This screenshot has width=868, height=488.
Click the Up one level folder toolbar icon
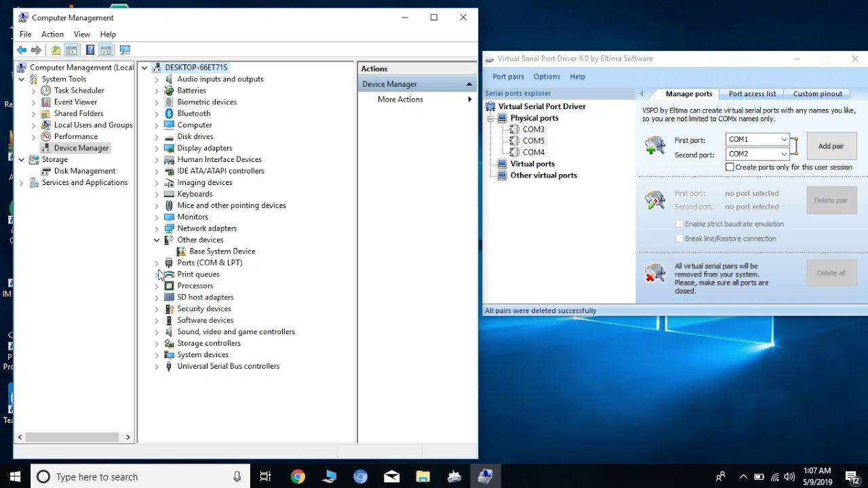coord(56,50)
